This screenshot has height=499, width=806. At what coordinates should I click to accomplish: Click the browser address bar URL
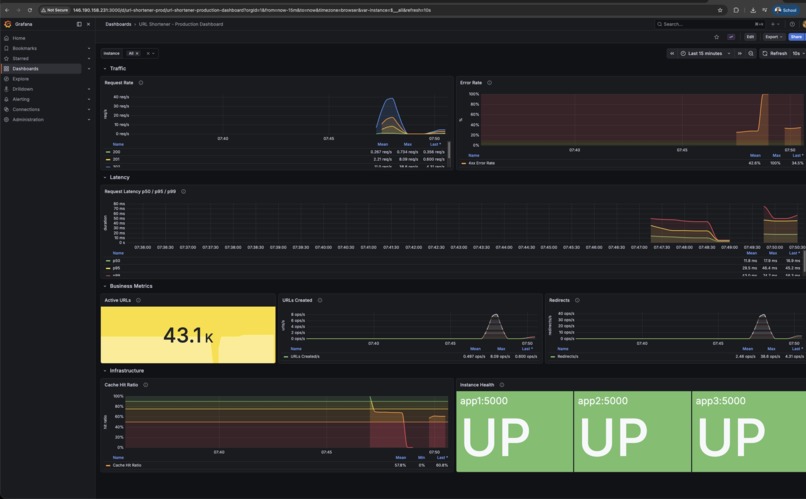[251, 10]
